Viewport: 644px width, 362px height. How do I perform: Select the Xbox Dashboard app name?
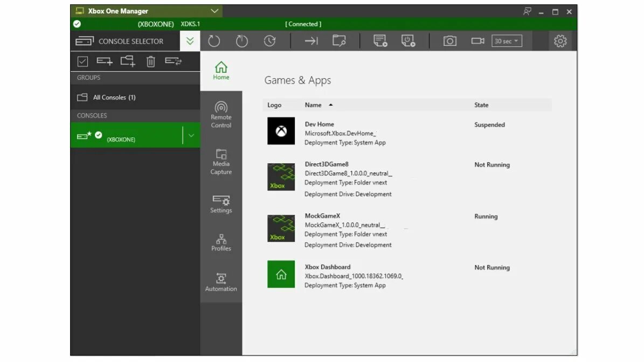click(x=327, y=267)
